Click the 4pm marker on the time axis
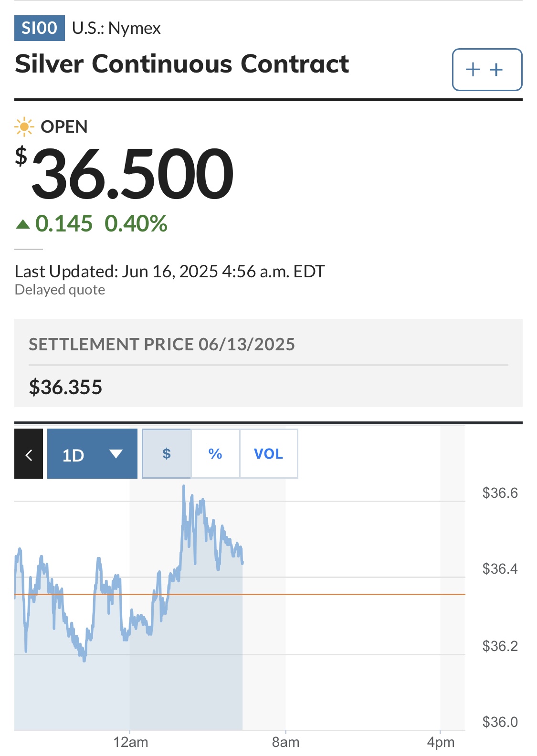 [x=441, y=742]
